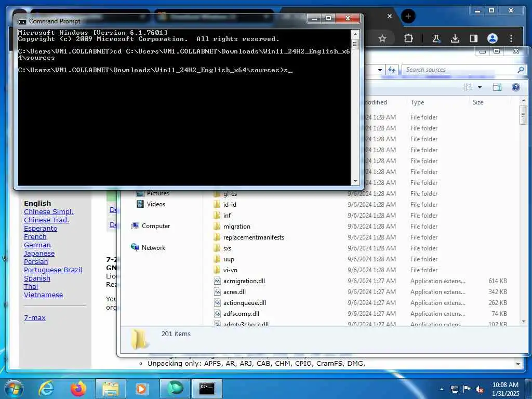Viewport: 532px width, 399px height.
Task: Bookmark page with Chrome star icon
Action: (x=382, y=38)
